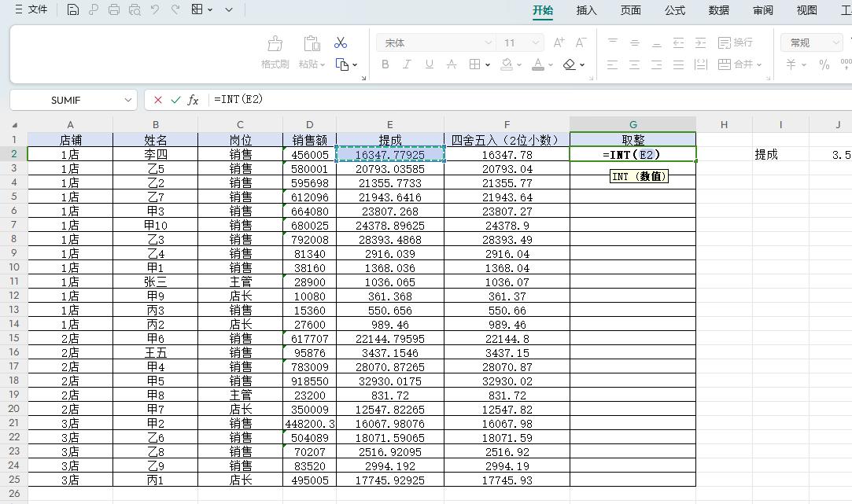Viewport: 852px width, 504px height.
Task: Toggle Bold formatting
Action: pyautogui.click(x=385, y=64)
